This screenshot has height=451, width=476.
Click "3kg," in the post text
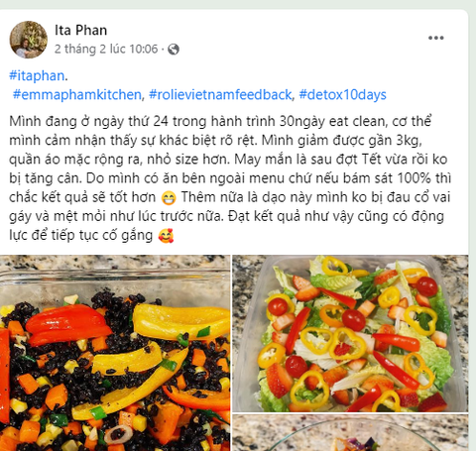click(x=409, y=141)
